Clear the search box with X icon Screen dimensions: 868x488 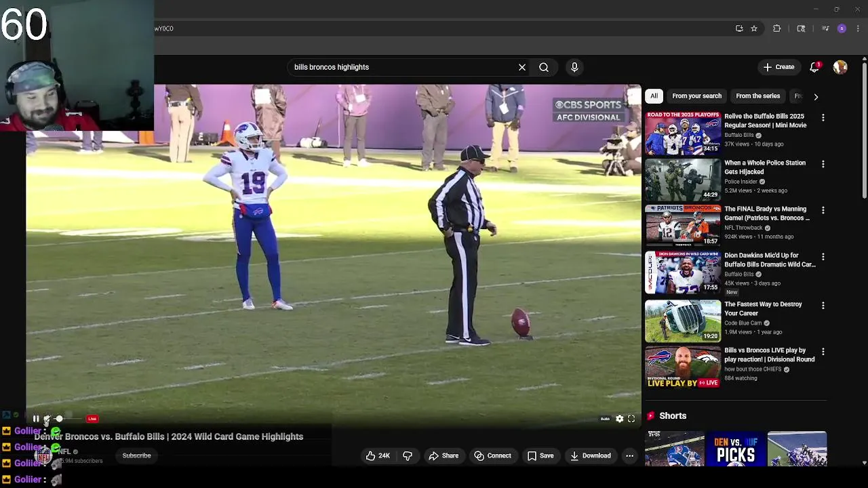(522, 67)
